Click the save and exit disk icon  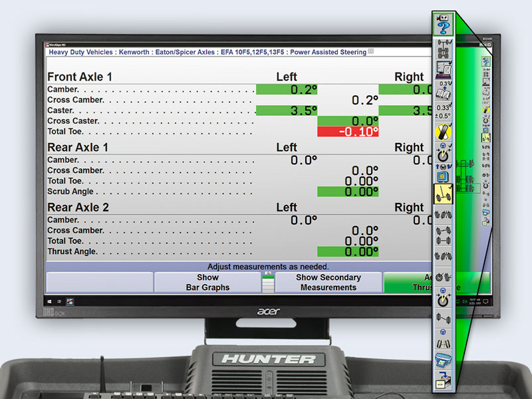coord(443,384)
